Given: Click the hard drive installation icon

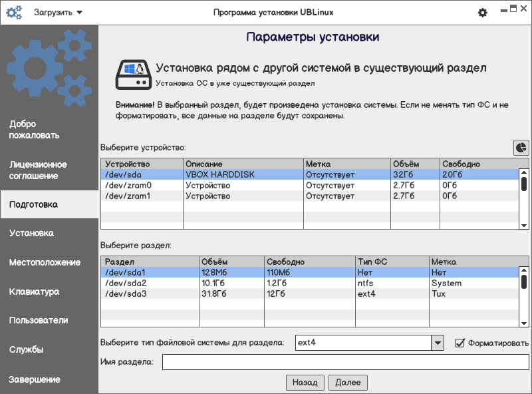Looking at the screenshot, I should (133, 74).
